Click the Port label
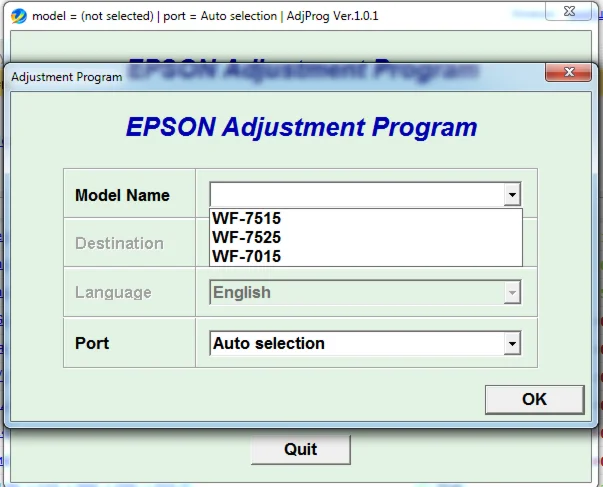The image size is (603, 487). pyautogui.click(x=92, y=343)
